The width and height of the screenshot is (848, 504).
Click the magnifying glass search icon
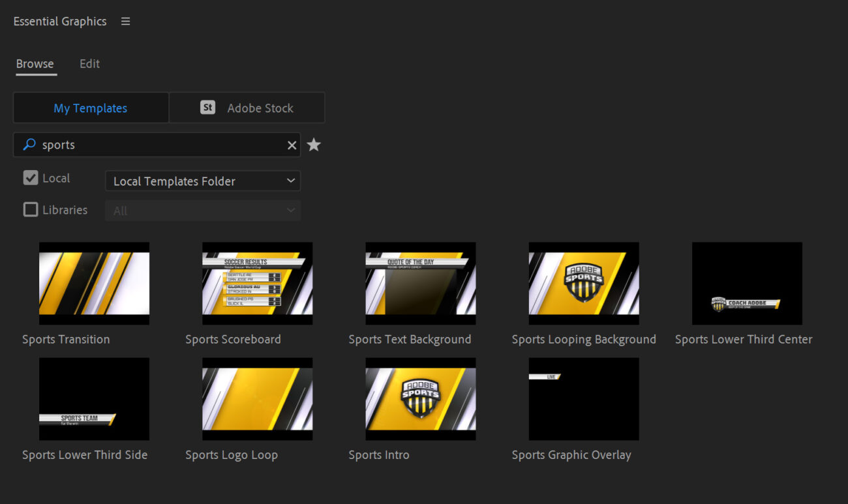coord(27,144)
